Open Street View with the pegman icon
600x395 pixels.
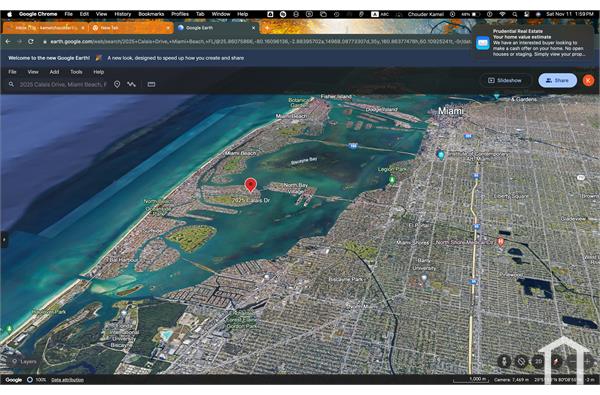504,361
